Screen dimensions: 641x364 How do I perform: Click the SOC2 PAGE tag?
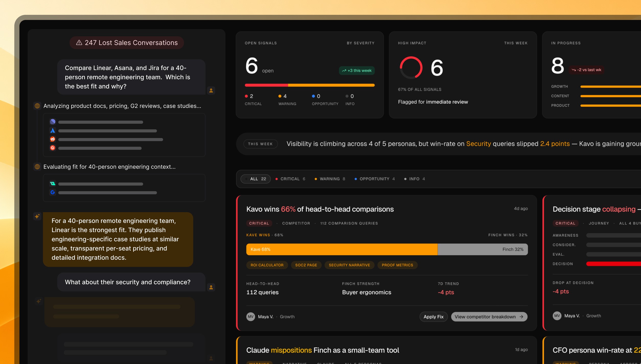[306, 265]
